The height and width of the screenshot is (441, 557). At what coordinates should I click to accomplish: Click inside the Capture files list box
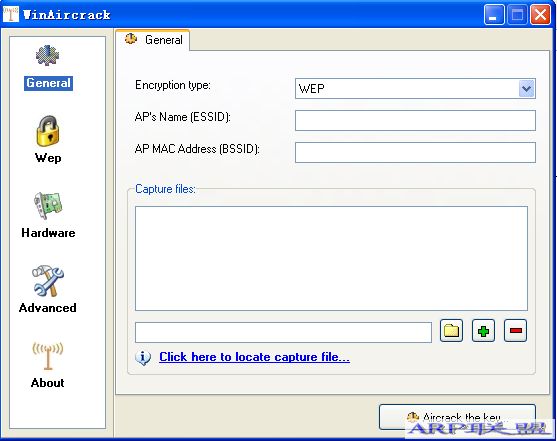tap(331, 258)
